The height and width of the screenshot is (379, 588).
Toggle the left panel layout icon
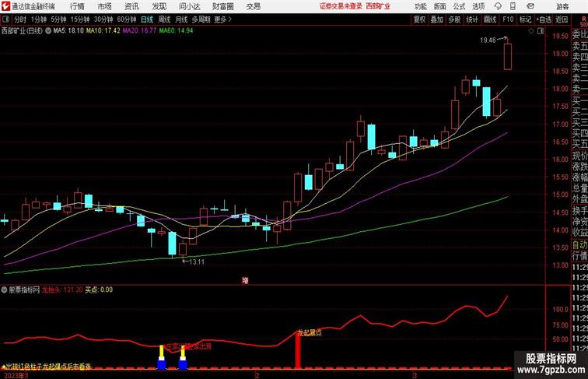[5, 19]
